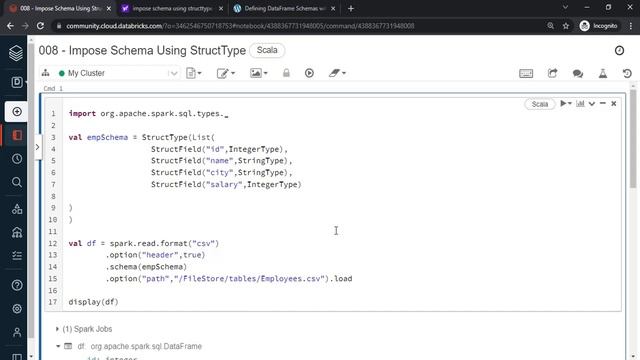Viewport: 640px width, 360px height.
Task: Open the Chrome three-dot menu
Action: click(631, 26)
